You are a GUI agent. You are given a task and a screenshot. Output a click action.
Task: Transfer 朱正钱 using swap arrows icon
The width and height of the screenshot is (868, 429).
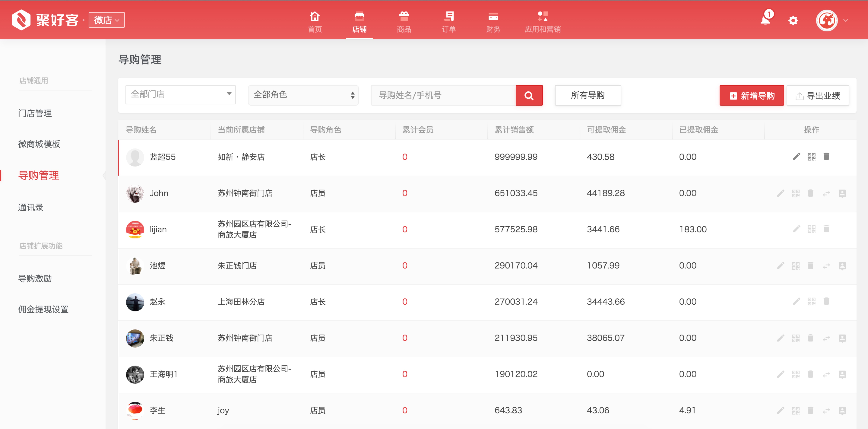coord(826,338)
